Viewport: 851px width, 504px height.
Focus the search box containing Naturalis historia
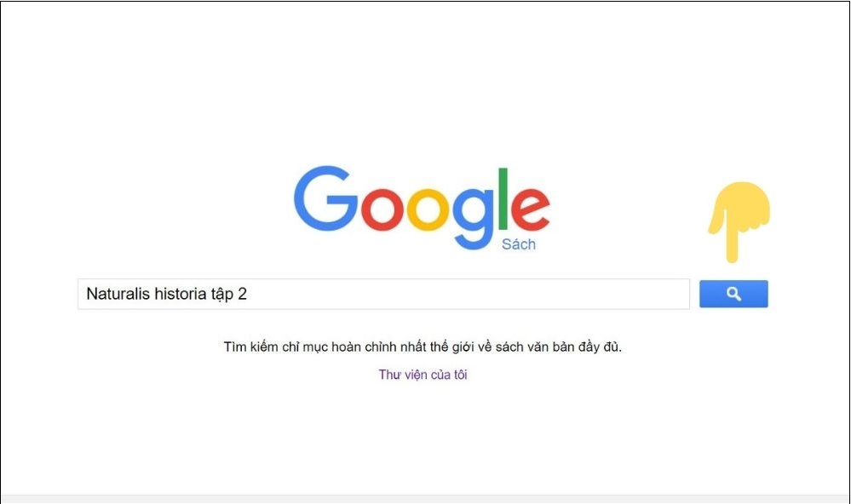(383, 294)
